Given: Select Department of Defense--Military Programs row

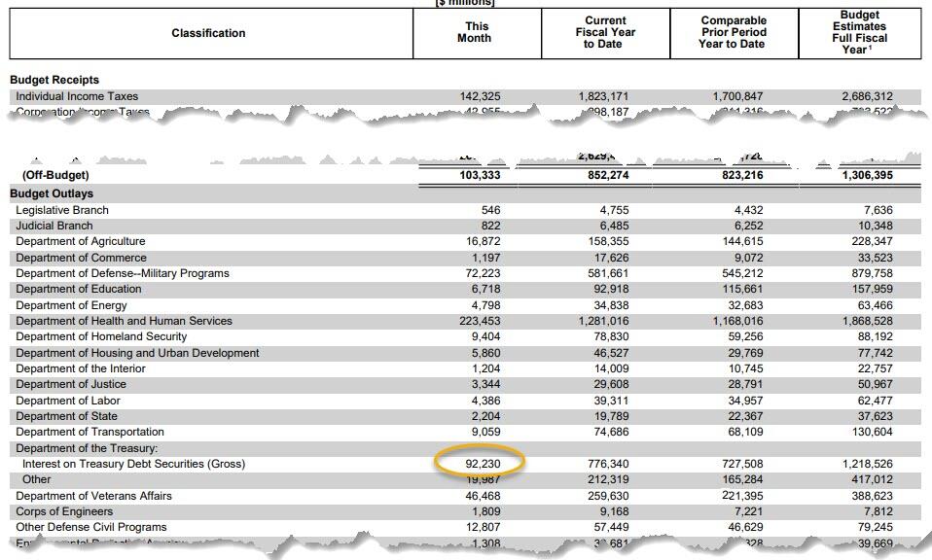Looking at the screenshot, I should [x=123, y=273].
